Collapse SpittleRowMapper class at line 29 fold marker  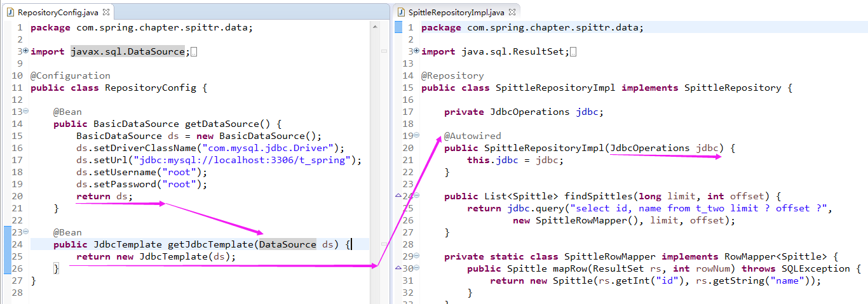coord(417,256)
